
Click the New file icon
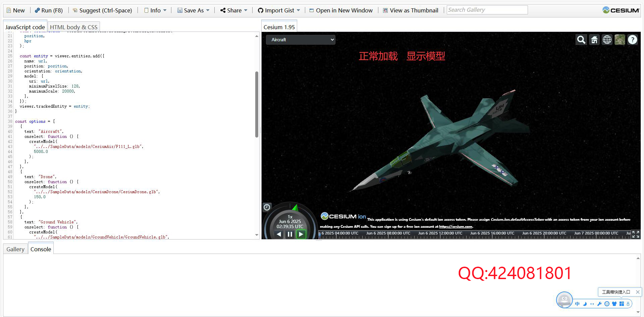tap(9, 10)
